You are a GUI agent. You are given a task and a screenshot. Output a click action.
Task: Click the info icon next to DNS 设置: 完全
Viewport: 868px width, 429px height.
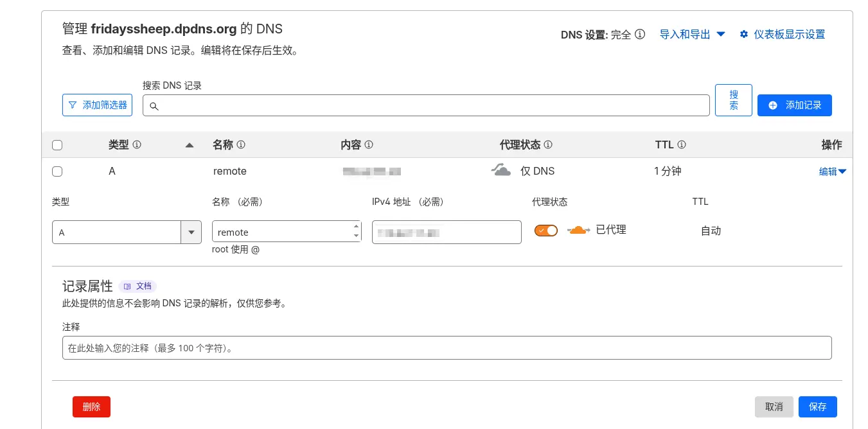[x=639, y=35]
